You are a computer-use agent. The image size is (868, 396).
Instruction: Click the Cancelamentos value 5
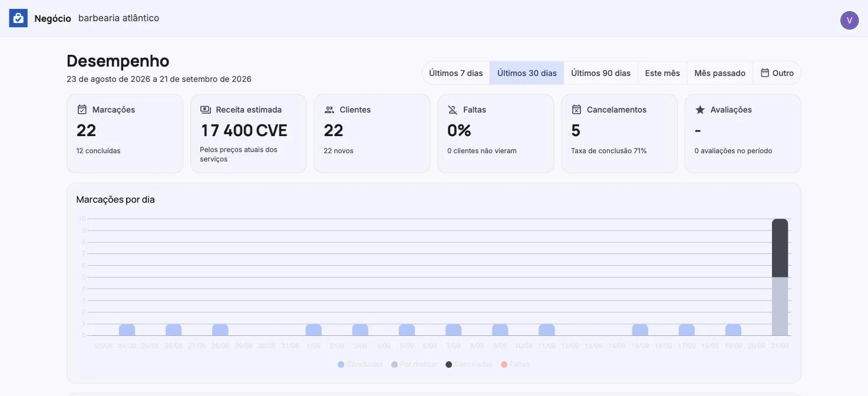tap(576, 130)
